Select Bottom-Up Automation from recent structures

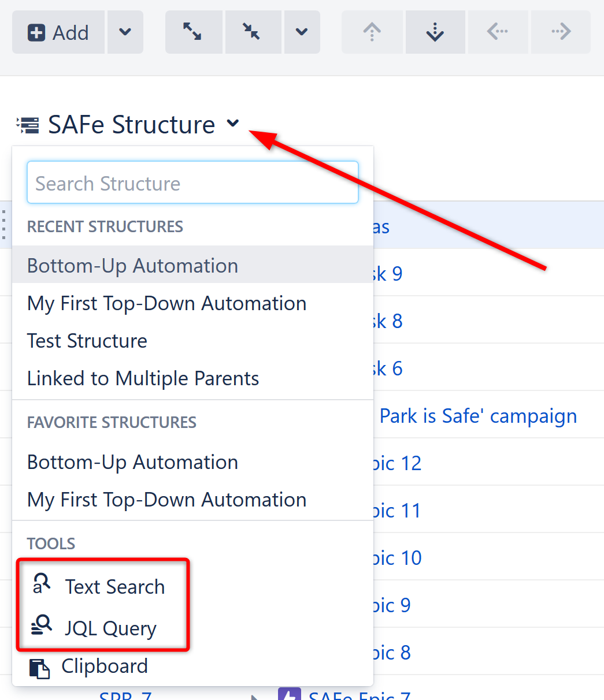[132, 265]
